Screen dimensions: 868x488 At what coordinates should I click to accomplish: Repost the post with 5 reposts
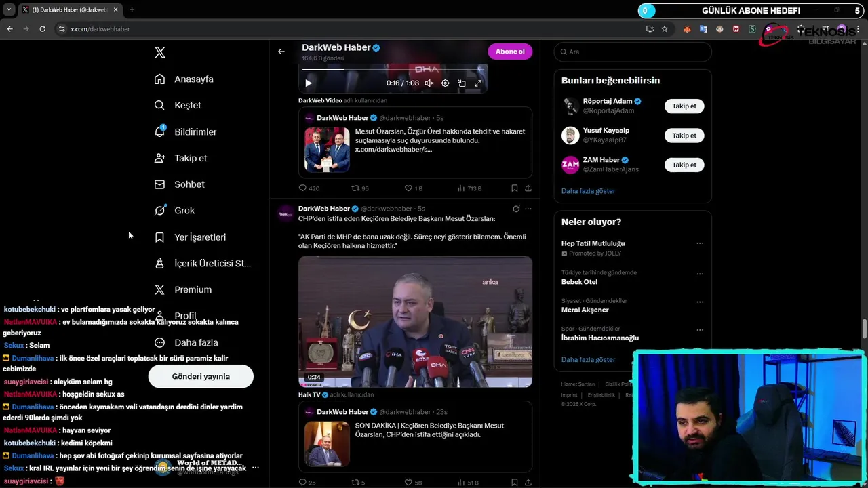point(358,483)
